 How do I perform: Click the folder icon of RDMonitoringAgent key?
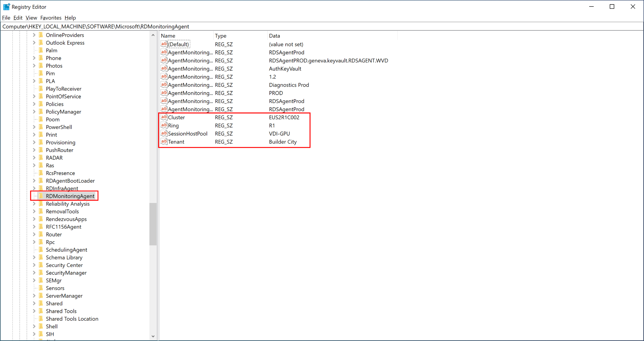41,196
